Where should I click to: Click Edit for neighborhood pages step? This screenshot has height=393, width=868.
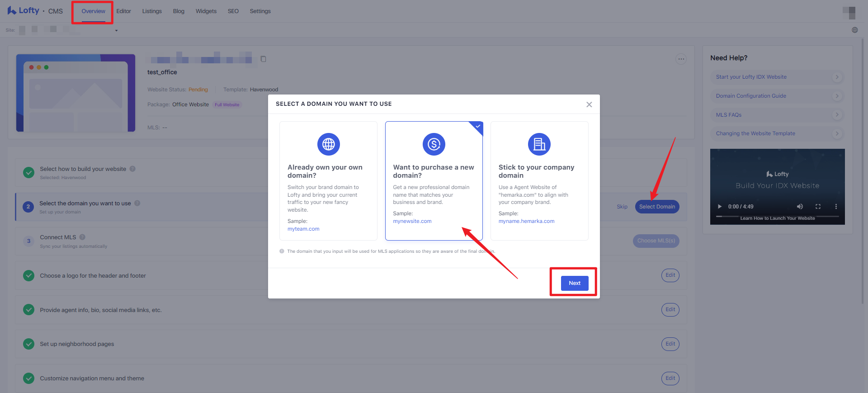pos(670,344)
